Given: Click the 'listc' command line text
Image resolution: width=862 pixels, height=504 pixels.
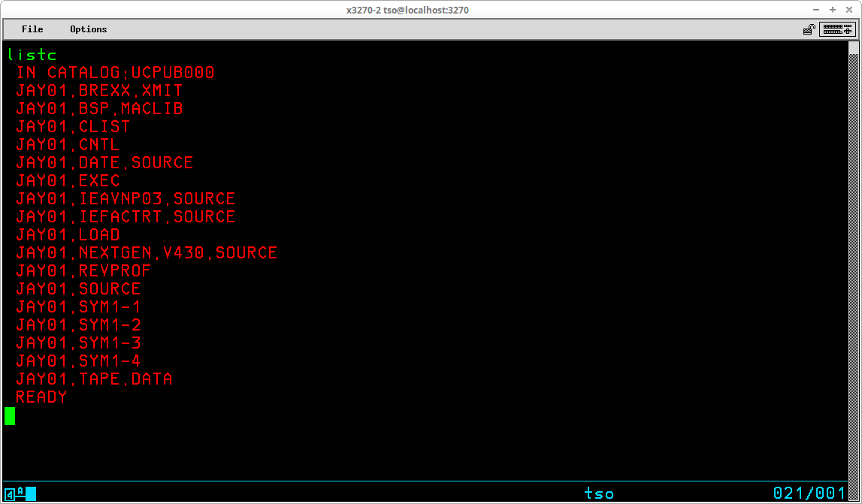Looking at the screenshot, I should click(x=32, y=55).
